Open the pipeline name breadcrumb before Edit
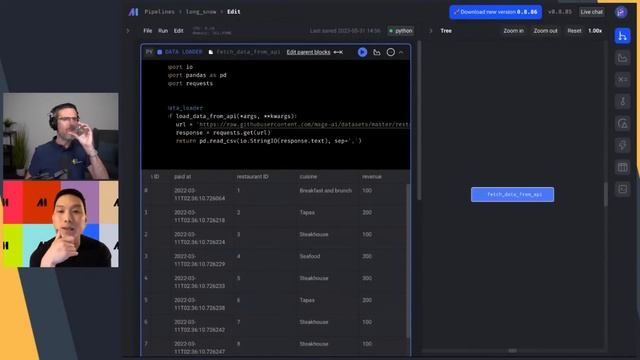Image resolution: width=640 pixels, height=360 pixels. pyautogui.click(x=201, y=12)
